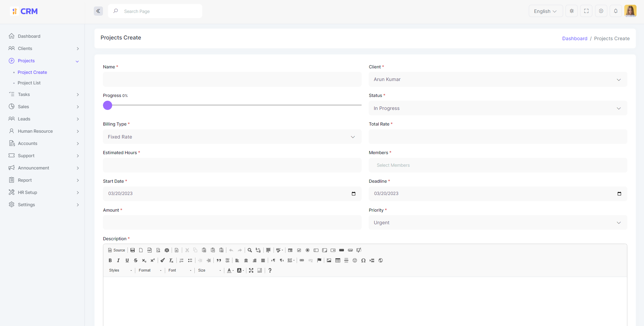This screenshot has height=326, width=644.
Task: Click the Smiley icon in the editor toolbar
Action: 355,260
